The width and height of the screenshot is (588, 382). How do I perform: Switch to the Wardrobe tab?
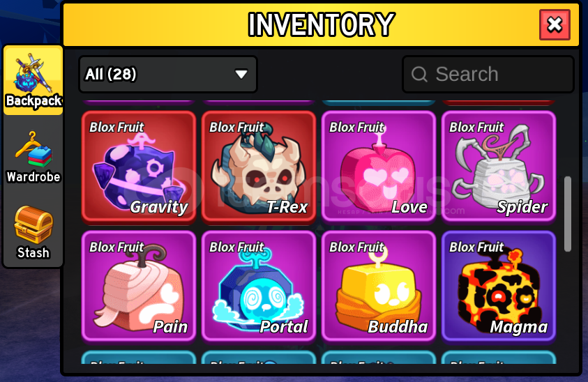[x=33, y=158]
